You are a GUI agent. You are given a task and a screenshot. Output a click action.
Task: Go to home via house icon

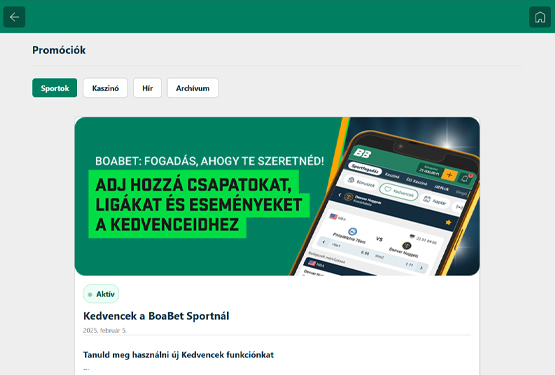(540, 17)
